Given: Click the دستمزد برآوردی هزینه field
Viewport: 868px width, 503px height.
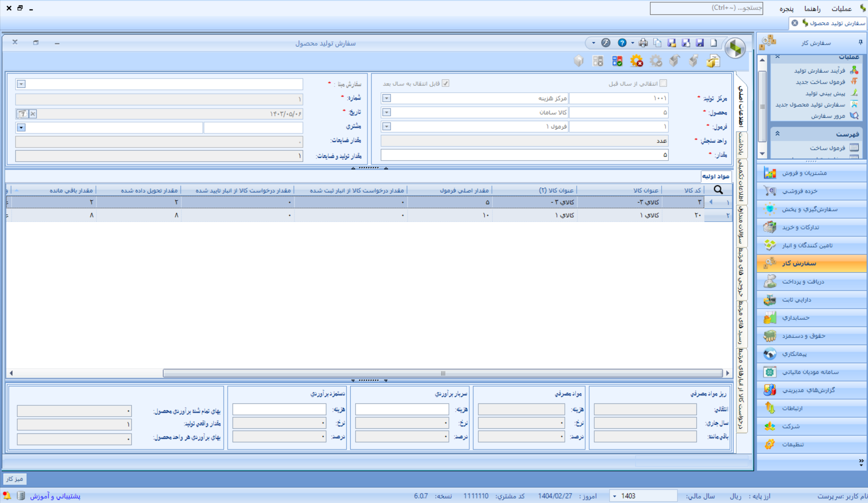Looking at the screenshot, I should click(279, 409).
